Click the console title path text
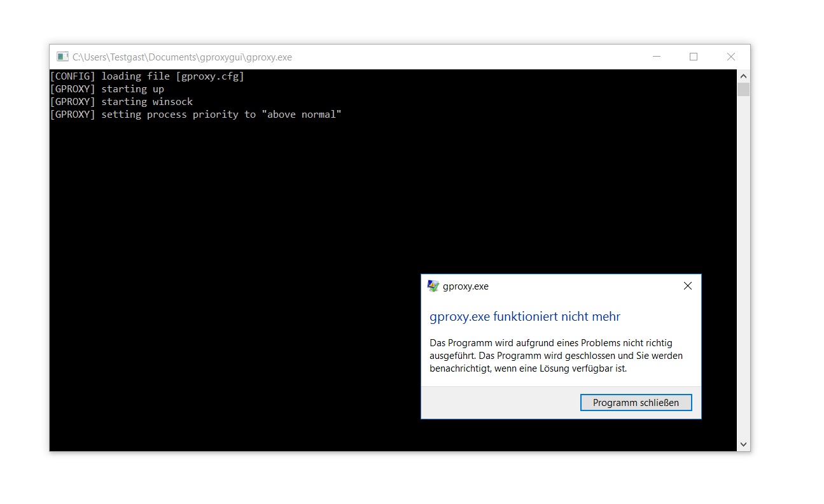The width and height of the screenshot is (824, 504). point(182,57)
